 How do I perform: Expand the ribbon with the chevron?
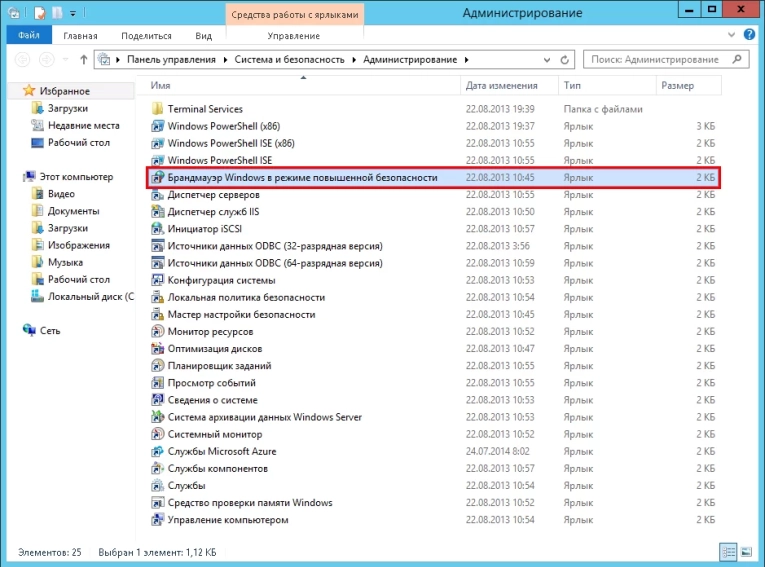click(731, 35)
